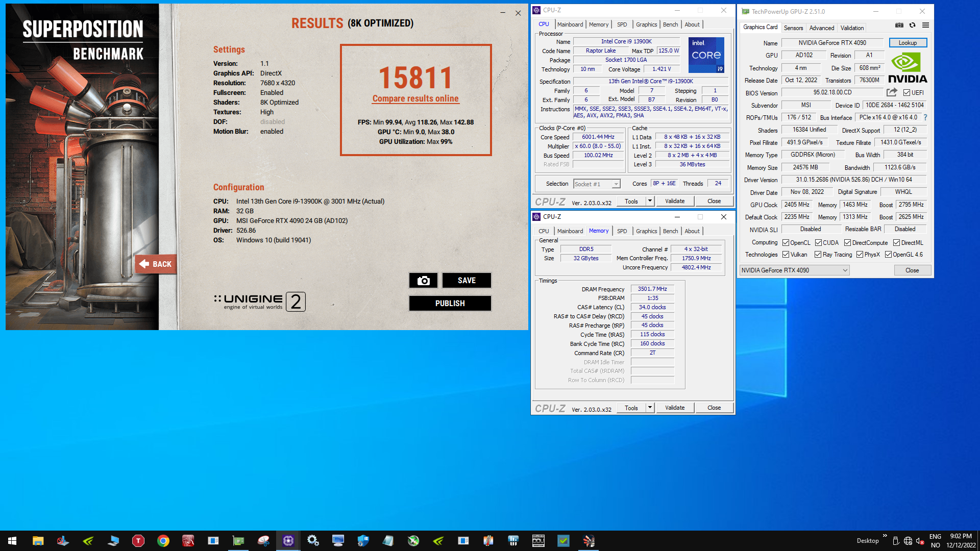
Task: Launch Google Chrome from the taskbar
Action: [x=163, y=541]
